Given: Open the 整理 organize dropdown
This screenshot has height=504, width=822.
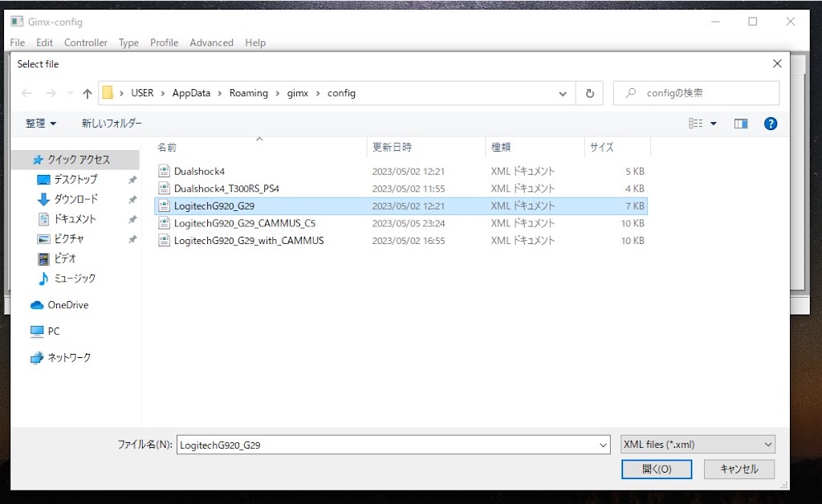Looking at the screenshot, I should (41, 123).
